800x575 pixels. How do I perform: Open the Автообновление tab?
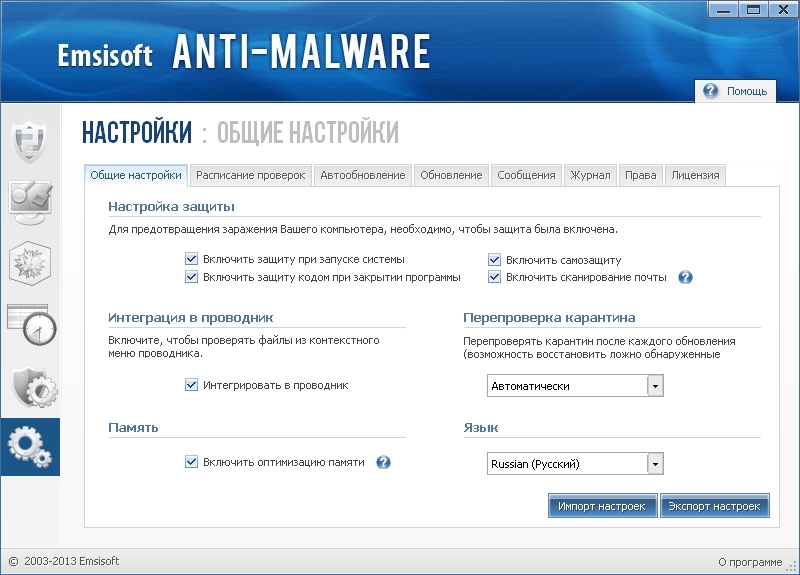point(363,175)
